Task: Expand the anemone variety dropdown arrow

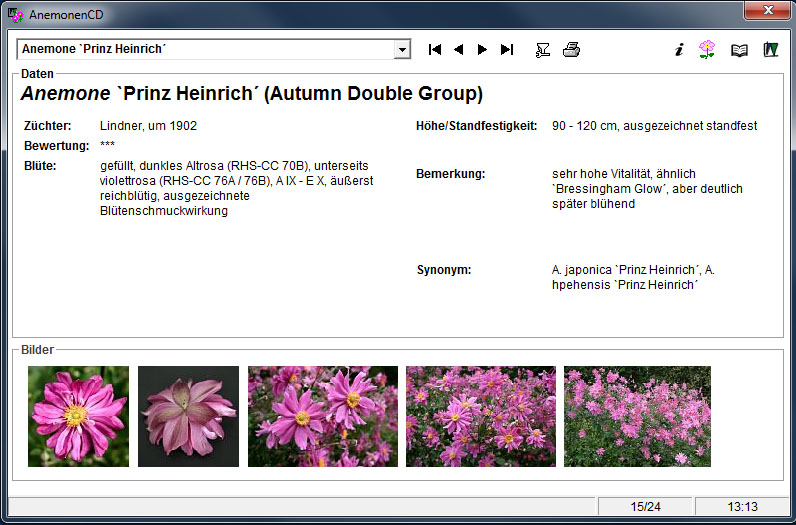Action: (402, 49)
